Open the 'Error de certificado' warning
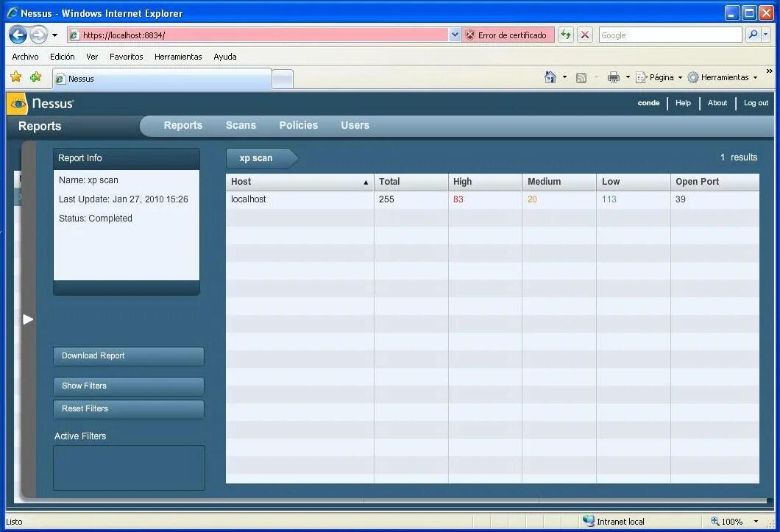Image resolution: width=780 pixels, height=532 pixels. [x=508, y=35]
